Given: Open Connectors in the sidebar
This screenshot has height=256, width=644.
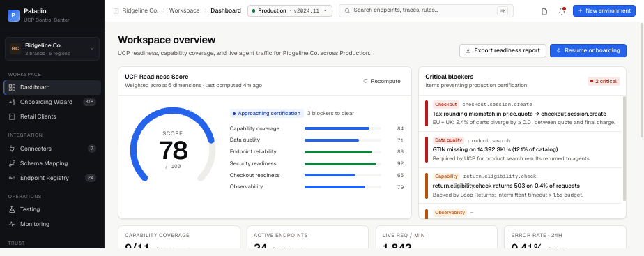Looking at the screenshot, I should pos(52,149).
